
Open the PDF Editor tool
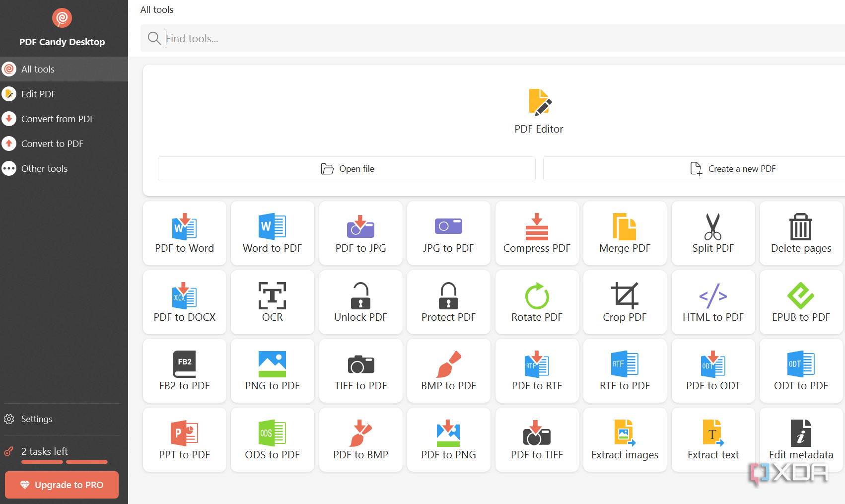539,111
